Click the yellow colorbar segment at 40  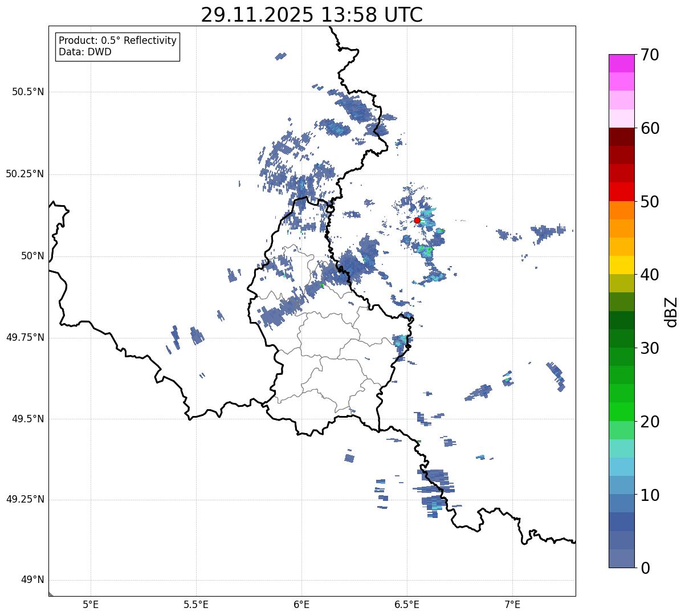click(x=622, y=266)
